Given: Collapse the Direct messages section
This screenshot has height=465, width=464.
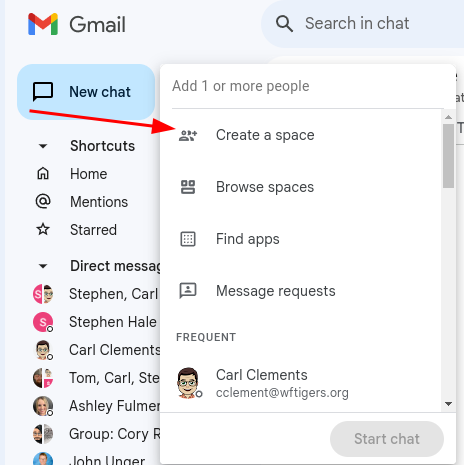Looking at the screenshot, I should tap(43, 266).
